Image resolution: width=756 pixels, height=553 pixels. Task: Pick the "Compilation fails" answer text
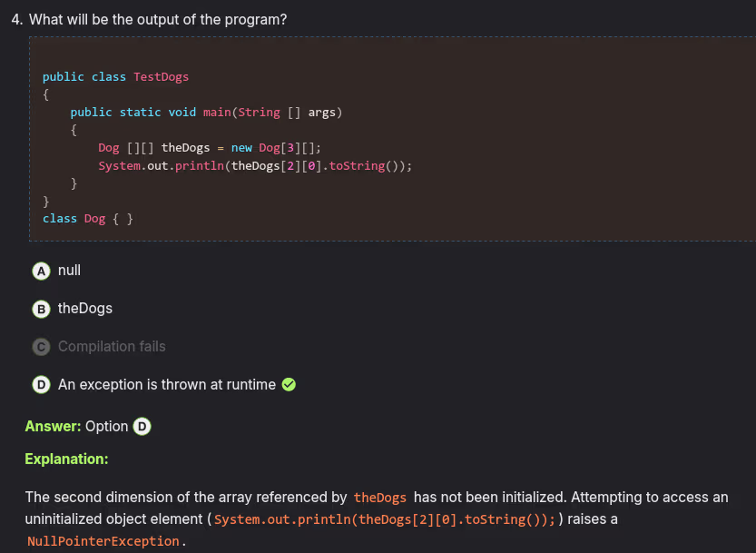[x=112, y=347]
